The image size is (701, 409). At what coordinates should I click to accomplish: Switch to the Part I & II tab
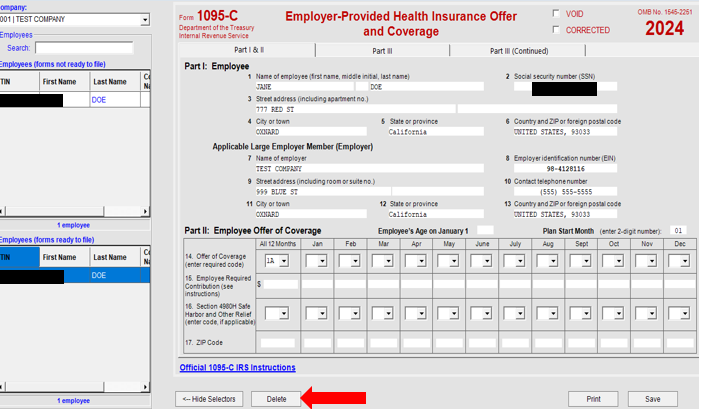click(x=248, y=50)
